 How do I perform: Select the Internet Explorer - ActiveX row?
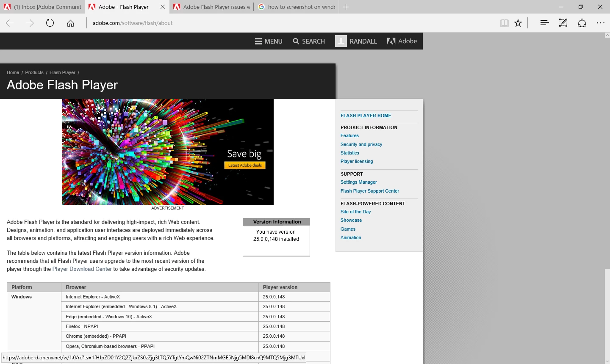click(196, 297)
